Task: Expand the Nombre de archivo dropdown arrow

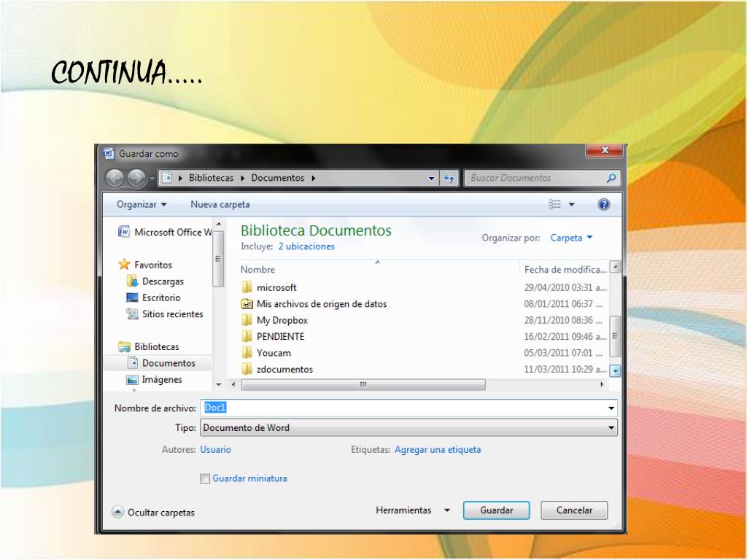Action: click(611, 408)
